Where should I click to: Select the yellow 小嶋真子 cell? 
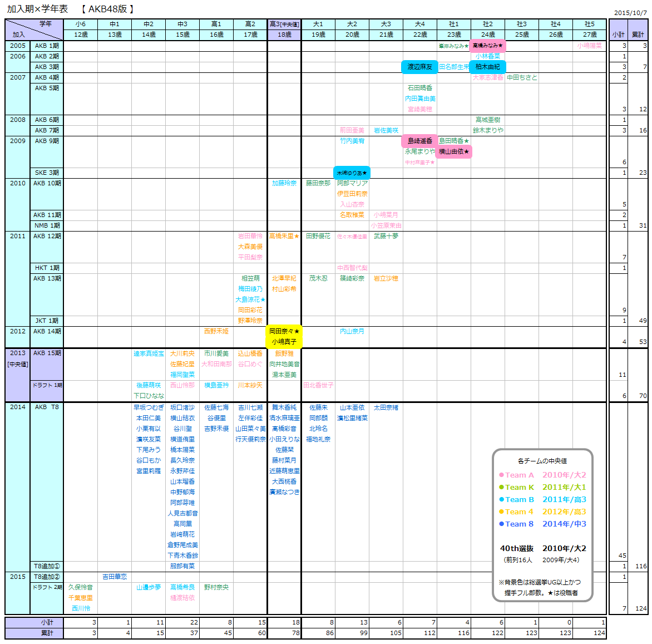tap(284, 342)
